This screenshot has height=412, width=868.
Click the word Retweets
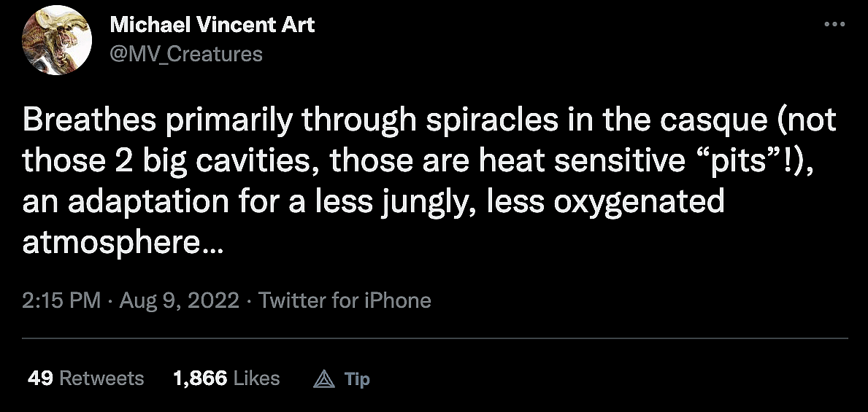pyautogui.click(x=101, y=378)
